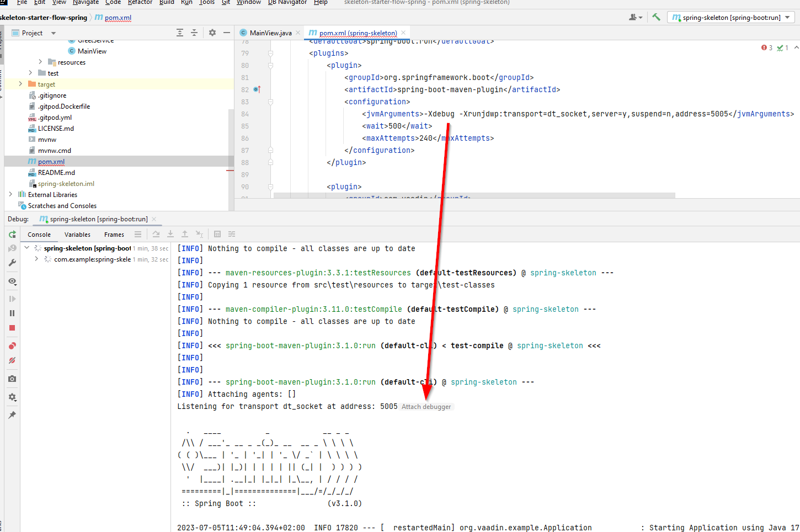Click the Rerun debug session icon

pos(12,235)
